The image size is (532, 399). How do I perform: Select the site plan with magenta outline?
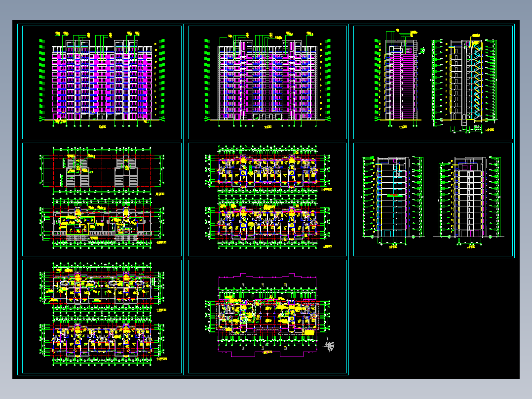pyautogui.click(x=267, y=315)
